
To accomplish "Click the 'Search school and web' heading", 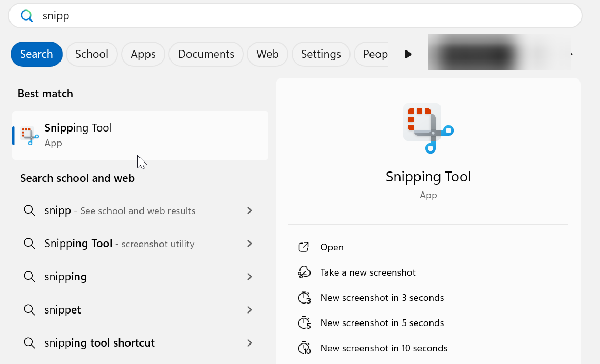I will [77, 178].
